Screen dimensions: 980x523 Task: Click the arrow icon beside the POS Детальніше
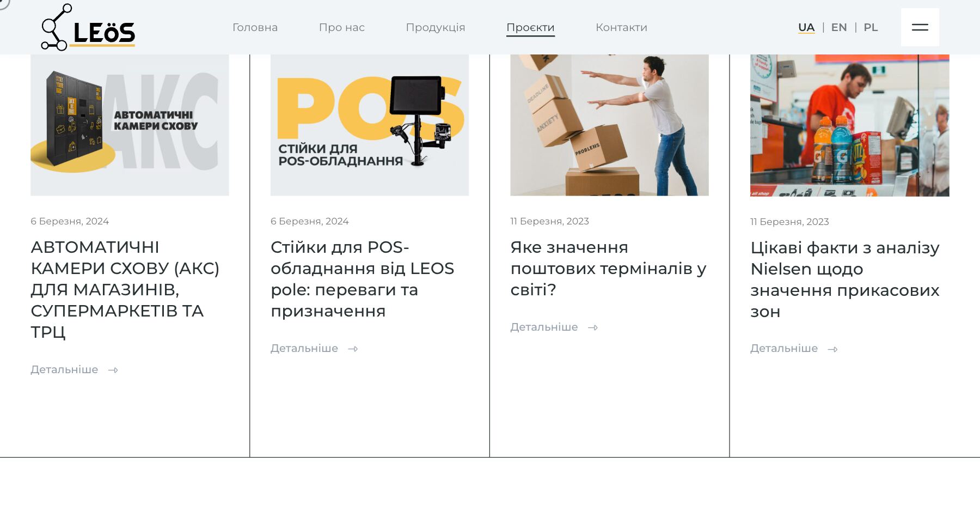353,349
